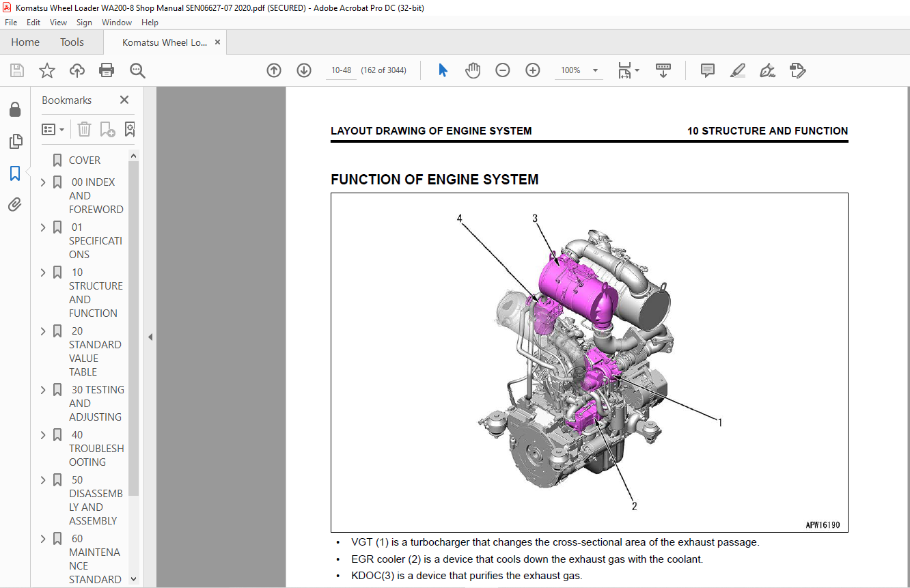Print the document with printer icon
The width and height of the screenshot is (910, 588).
point(107,70)
